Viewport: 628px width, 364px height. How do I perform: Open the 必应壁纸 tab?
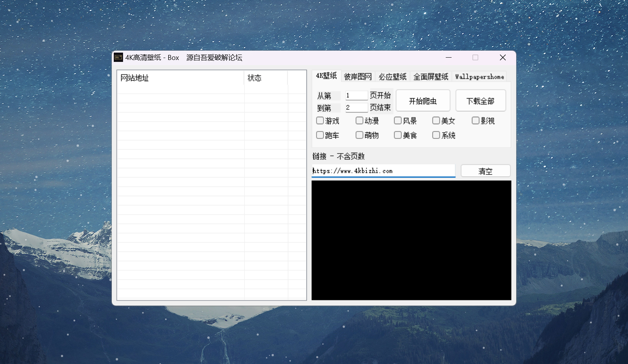(x=392, y=77)
